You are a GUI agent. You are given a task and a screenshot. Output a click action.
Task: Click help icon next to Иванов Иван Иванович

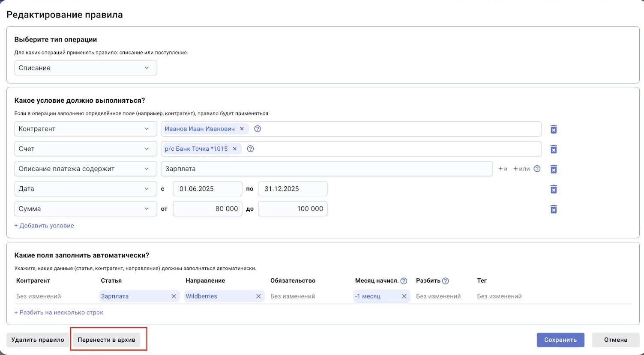point(258,129)
